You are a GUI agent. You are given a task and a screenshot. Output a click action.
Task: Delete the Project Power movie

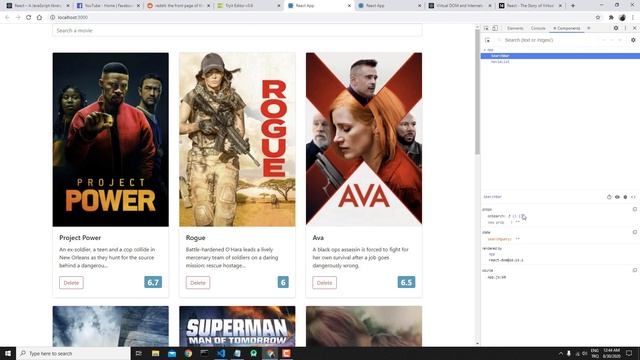[71, 282]
